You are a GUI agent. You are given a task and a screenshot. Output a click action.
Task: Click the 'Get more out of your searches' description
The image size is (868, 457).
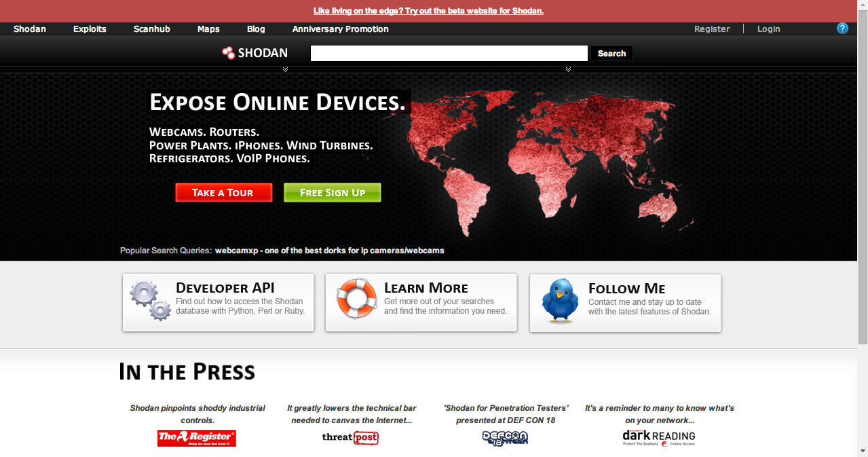[x=445, y=306]
